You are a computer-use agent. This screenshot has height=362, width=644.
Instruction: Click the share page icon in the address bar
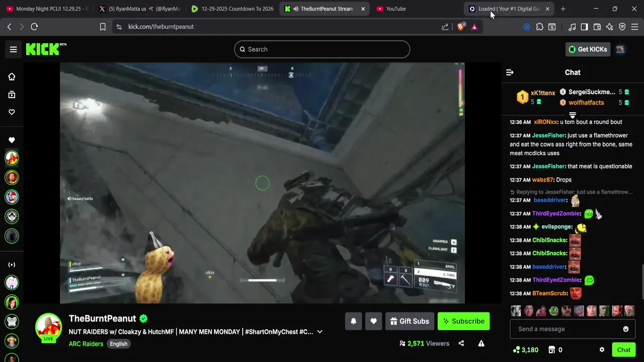coord(445,27)
